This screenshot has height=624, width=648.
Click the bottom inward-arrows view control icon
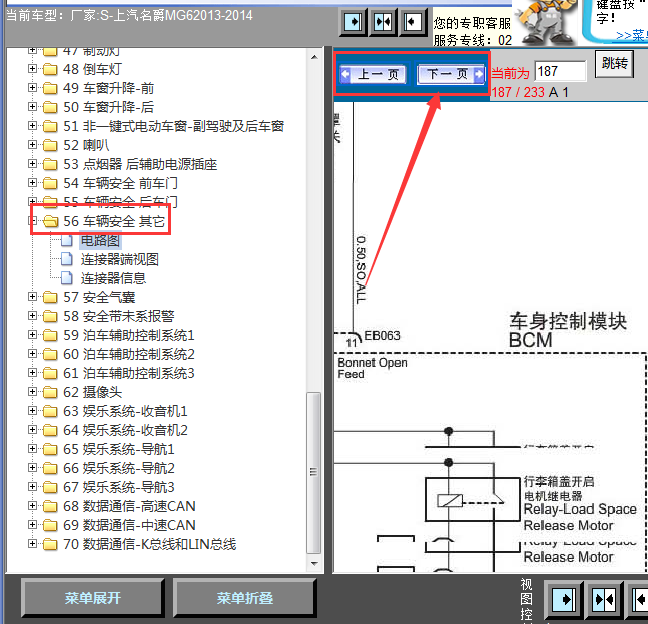pyautogui.click(x=604, y=599)
